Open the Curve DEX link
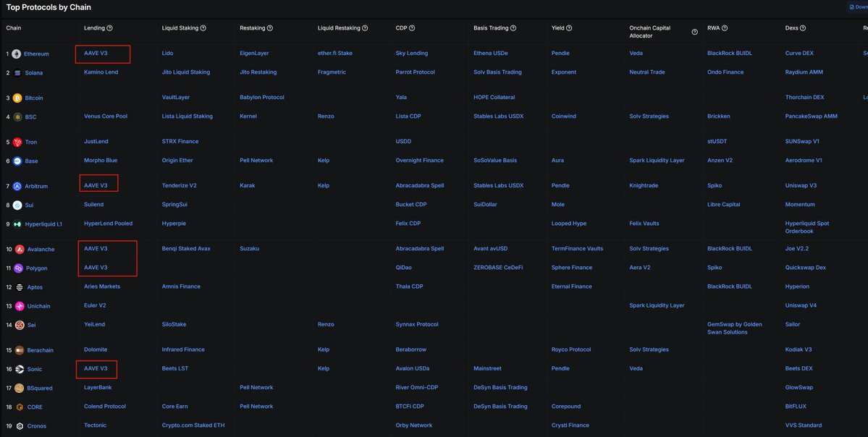This screenshot has width=868, height=437. tap(800, 54)
